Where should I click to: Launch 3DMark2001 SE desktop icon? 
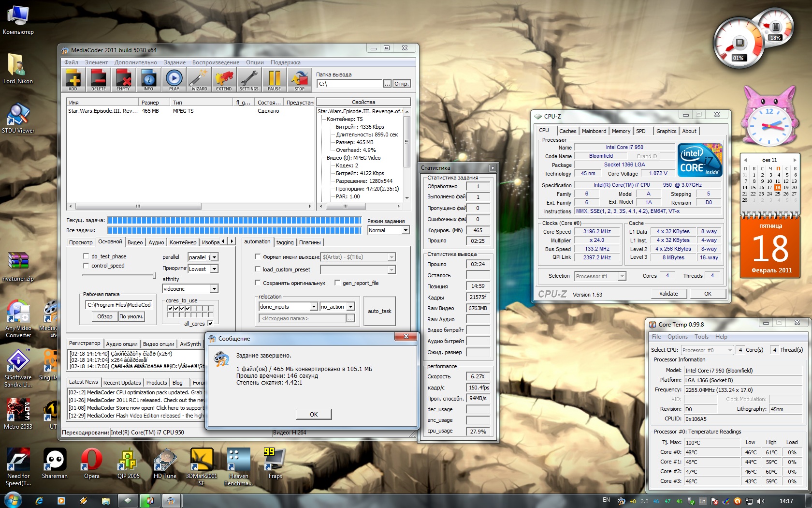click(202, 466)
